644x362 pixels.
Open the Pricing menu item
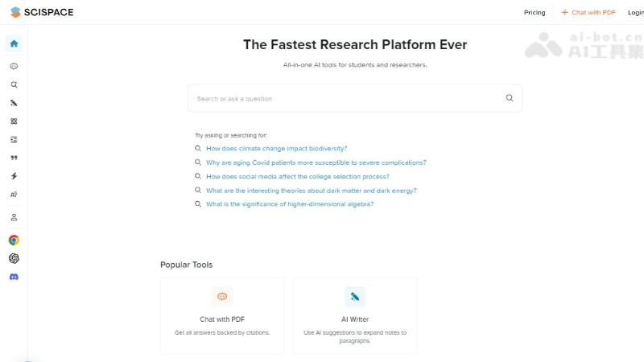pos(535,13)
